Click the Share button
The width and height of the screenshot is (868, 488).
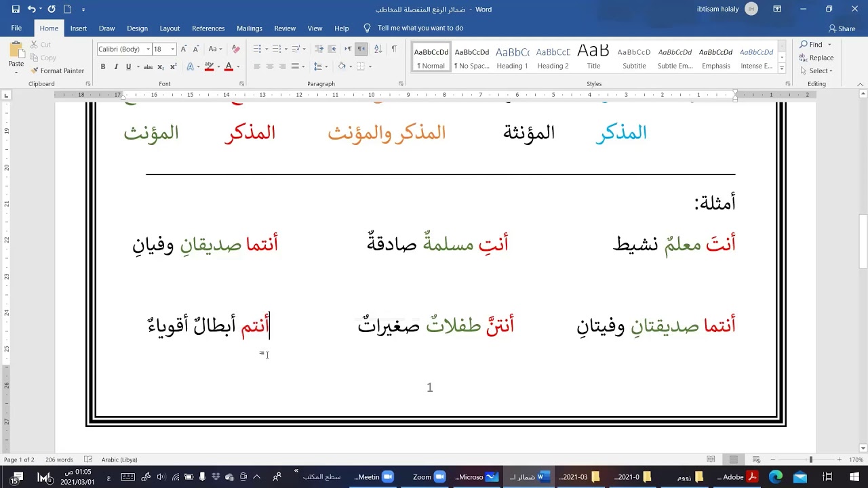click(842, 28)
